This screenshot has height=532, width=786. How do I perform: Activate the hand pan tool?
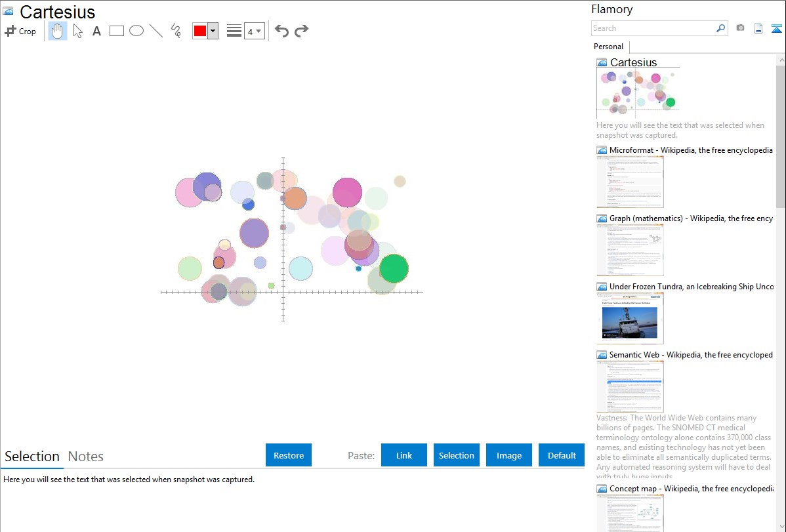pos(58,31)
